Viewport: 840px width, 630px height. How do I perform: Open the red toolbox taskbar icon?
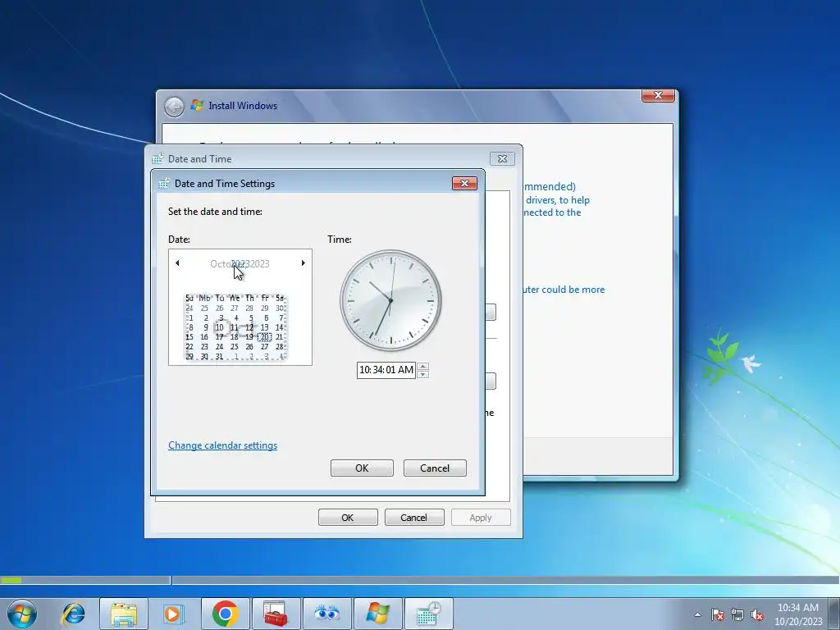coord(276,614)
